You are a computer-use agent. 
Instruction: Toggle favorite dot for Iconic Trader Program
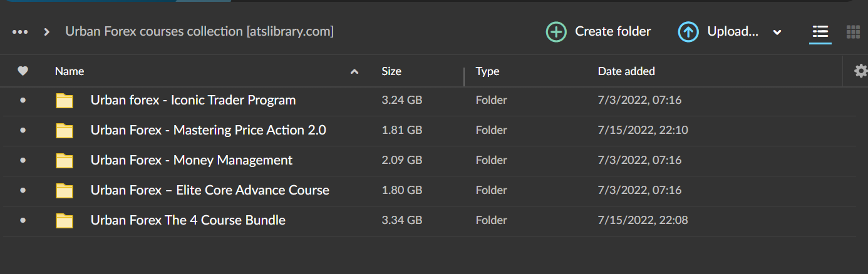click(23, 100)
